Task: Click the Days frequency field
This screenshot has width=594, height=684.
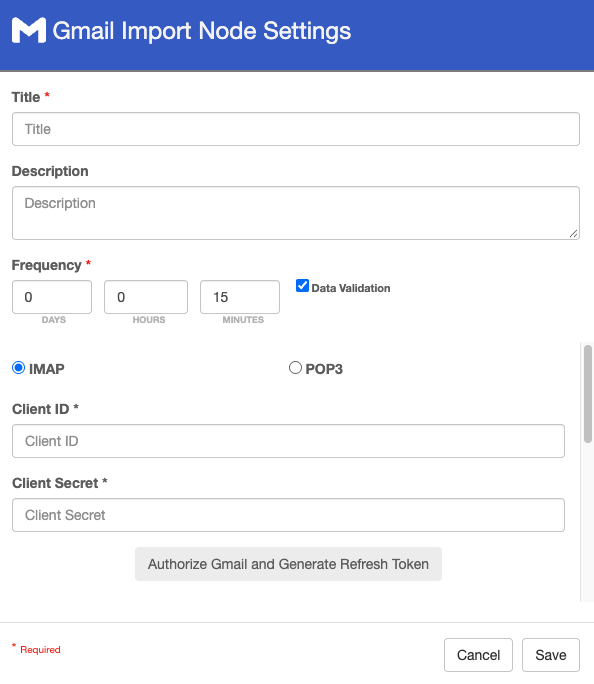Action: click(52, 297)
